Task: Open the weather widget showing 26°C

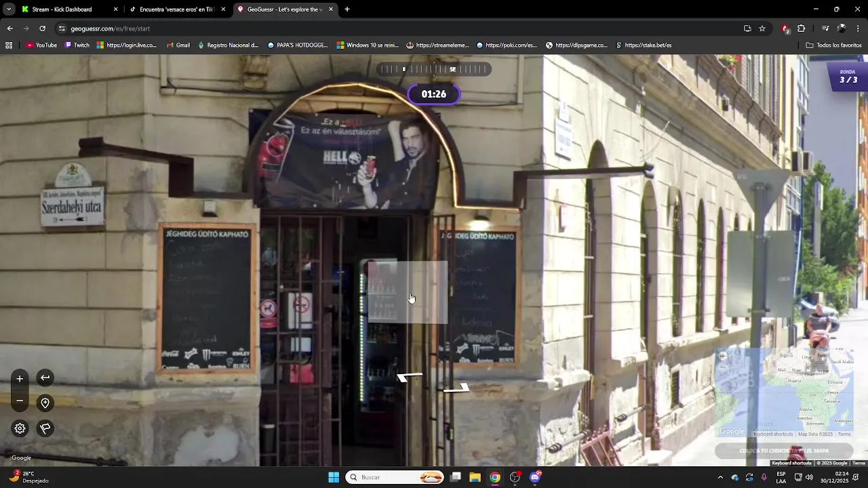Action: (28, 477)
